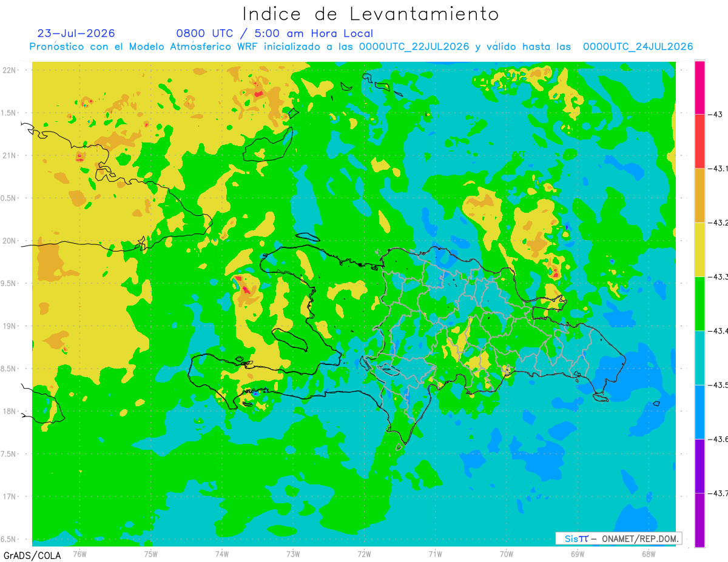Click the magenta swatch atop the color legend
Viewport: 728px width, 562px height.
699,87
